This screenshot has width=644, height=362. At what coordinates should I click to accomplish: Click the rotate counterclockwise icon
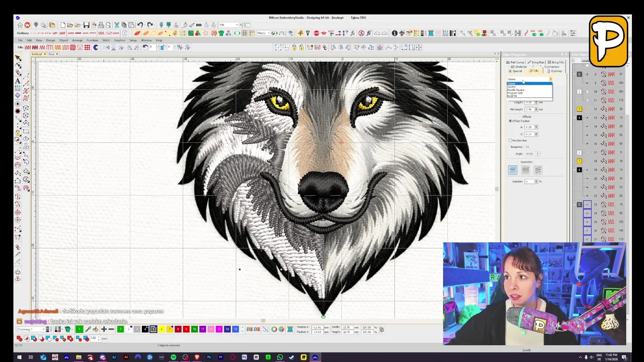click(145, 47)
